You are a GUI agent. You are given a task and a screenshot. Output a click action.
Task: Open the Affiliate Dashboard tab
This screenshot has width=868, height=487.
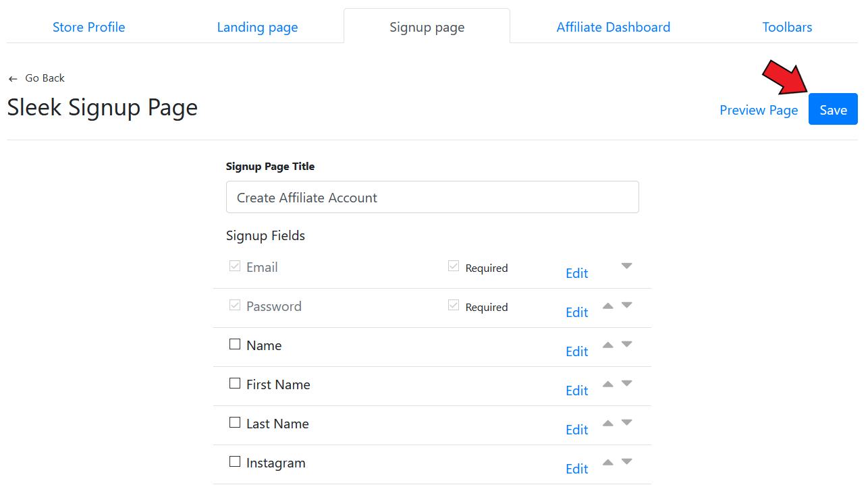click(613, 27)
